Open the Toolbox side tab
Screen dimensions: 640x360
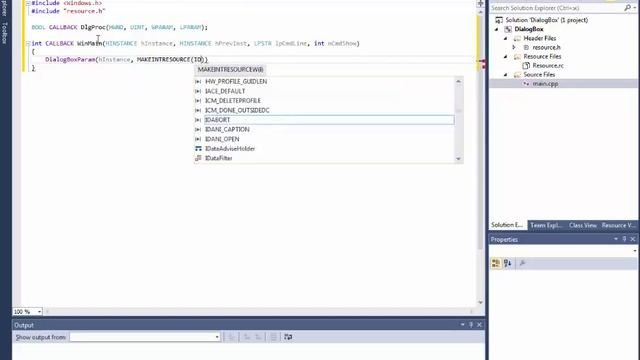coord(4,33)
